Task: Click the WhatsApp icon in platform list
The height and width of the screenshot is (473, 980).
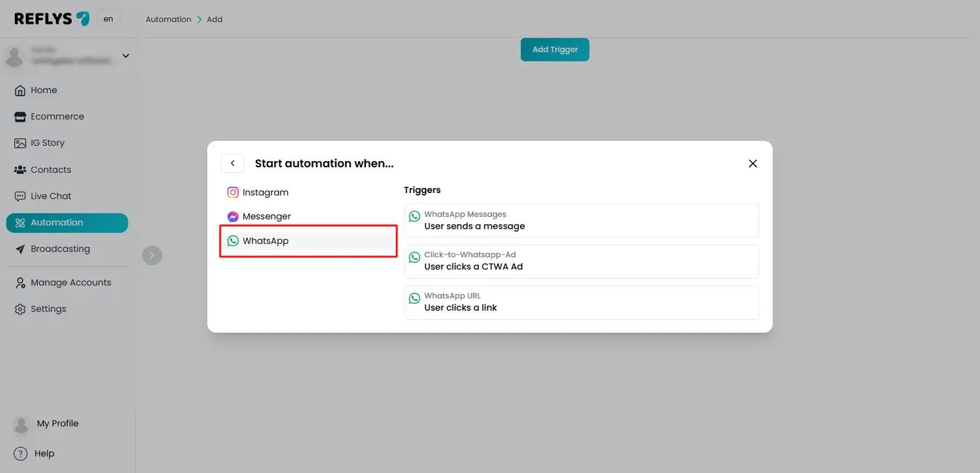Action: click(x=232, y=241)
